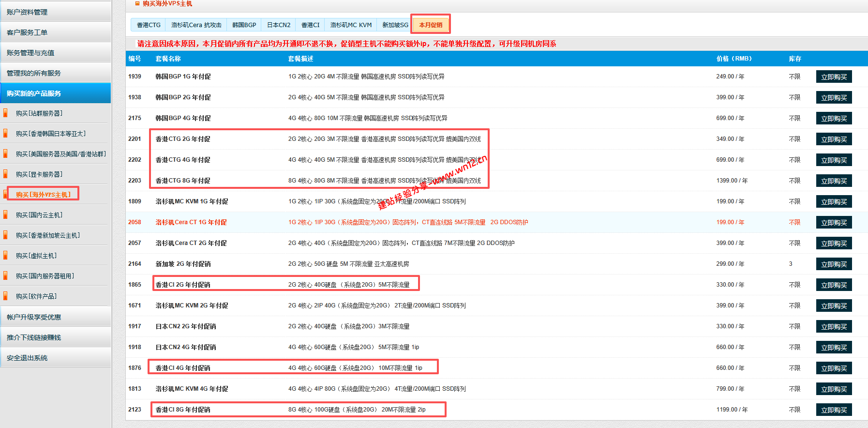Click package name 新加坡 2G 年付促销
This screenshot has width=868, height=428.
click(183, 264)
